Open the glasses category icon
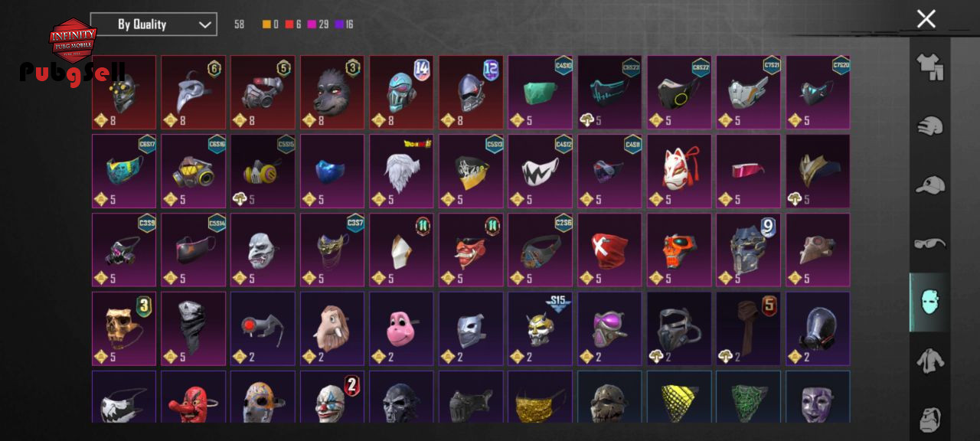 click(929, 244)
